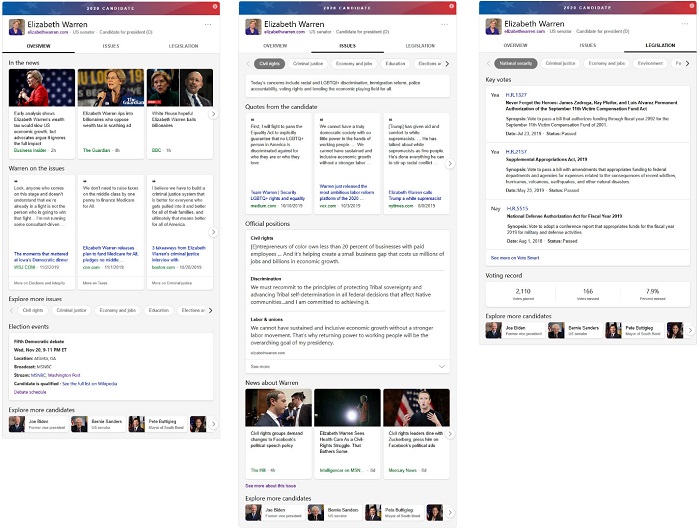Open Mercury News Zuckerberg thumbnail
This screenshot has width=700, height=529.
[417, 408]
